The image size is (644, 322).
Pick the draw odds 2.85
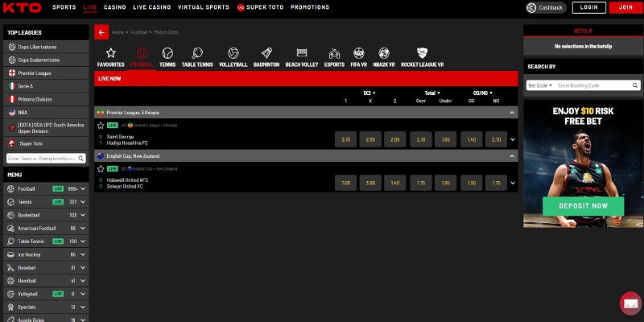pyautogui.click(x=370, y=139)
